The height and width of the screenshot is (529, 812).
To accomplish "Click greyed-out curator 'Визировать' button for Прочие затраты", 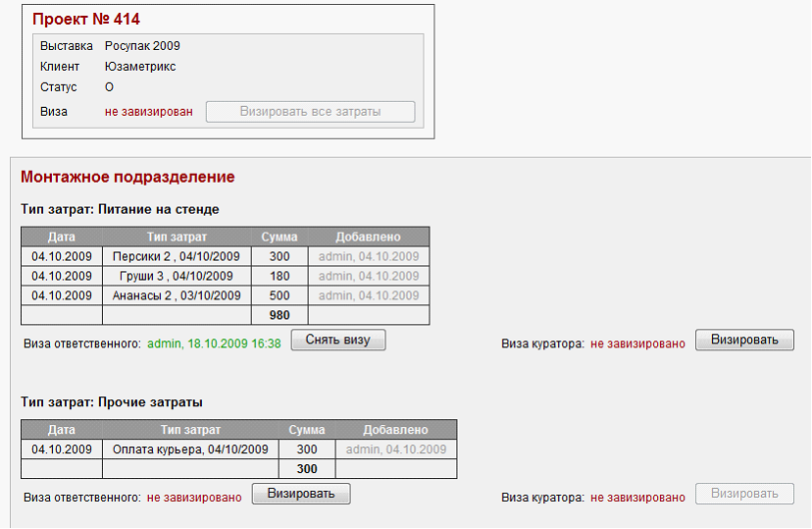I will tap(744, 494).
